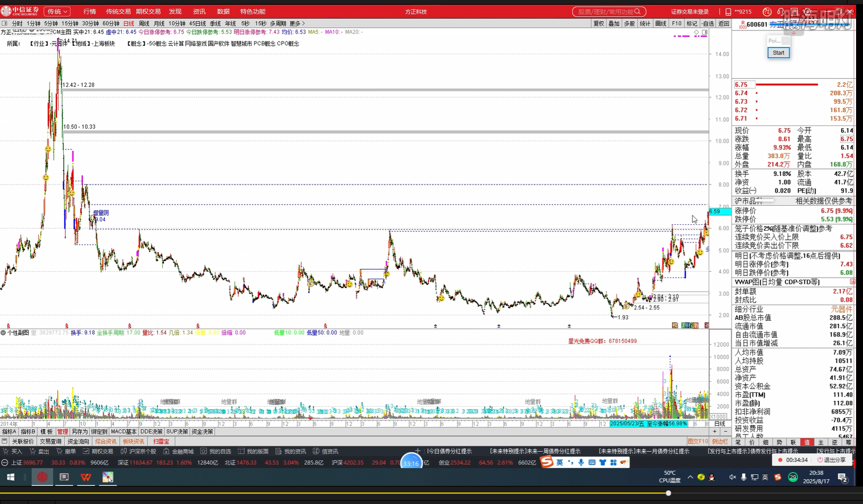Open the 发现 menu
Viewport: 863px width, 504px height.
tap(175, 11)
